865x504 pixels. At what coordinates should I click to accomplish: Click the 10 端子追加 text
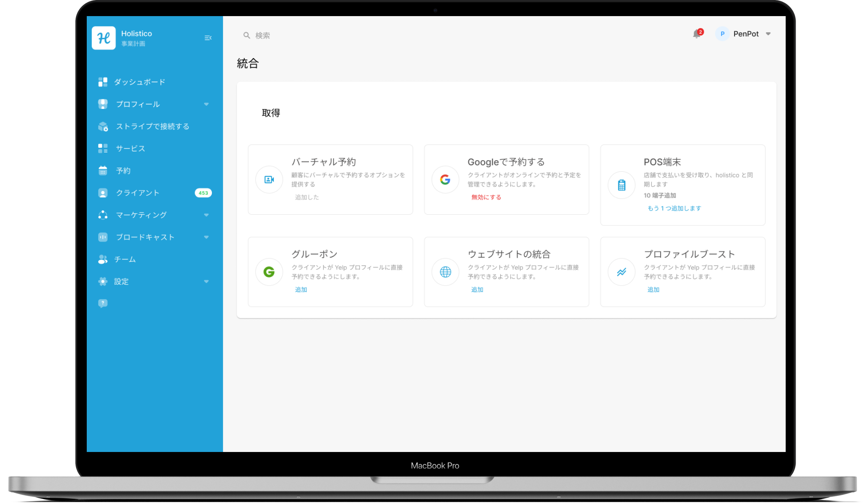click(660, 196)
